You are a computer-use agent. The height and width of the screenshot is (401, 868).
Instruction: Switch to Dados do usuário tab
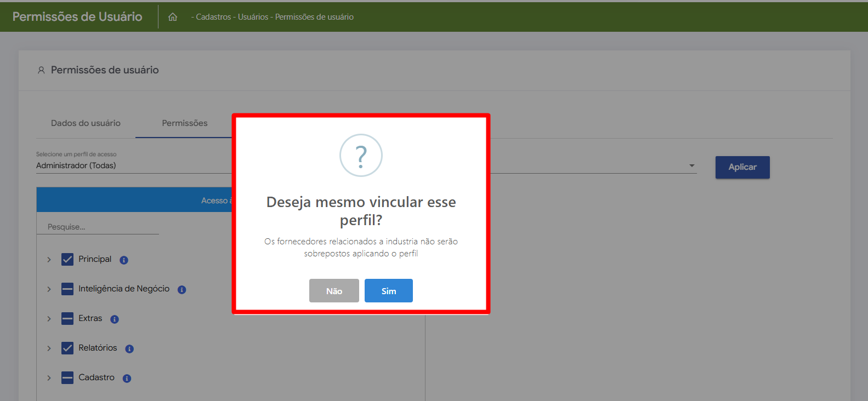pos(86,123)
